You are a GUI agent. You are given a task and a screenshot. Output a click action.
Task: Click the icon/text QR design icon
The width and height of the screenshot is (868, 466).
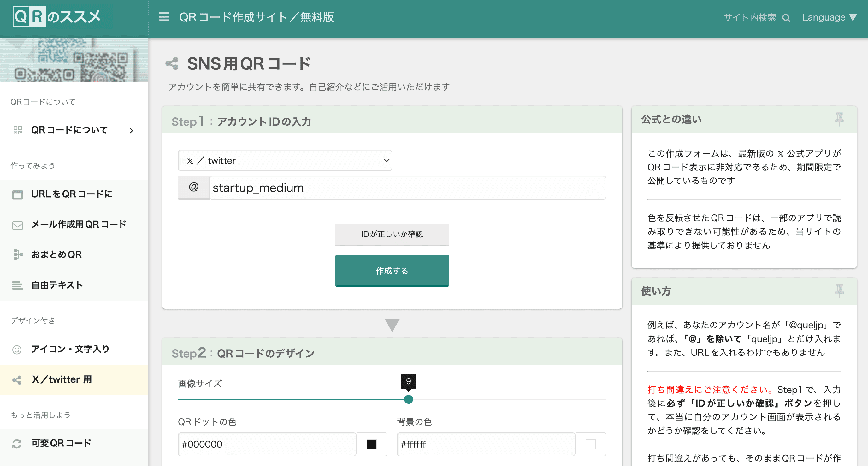[x=17, y=349]
